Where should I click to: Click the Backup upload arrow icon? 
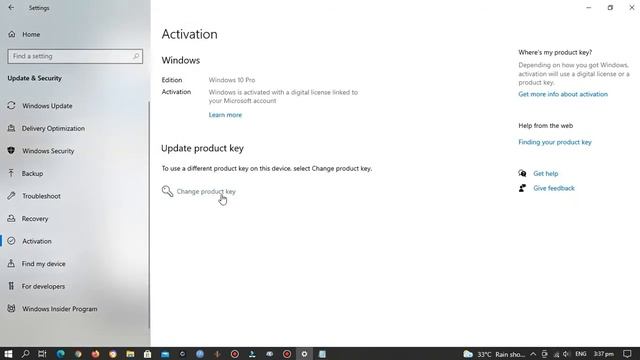(11, 173)
